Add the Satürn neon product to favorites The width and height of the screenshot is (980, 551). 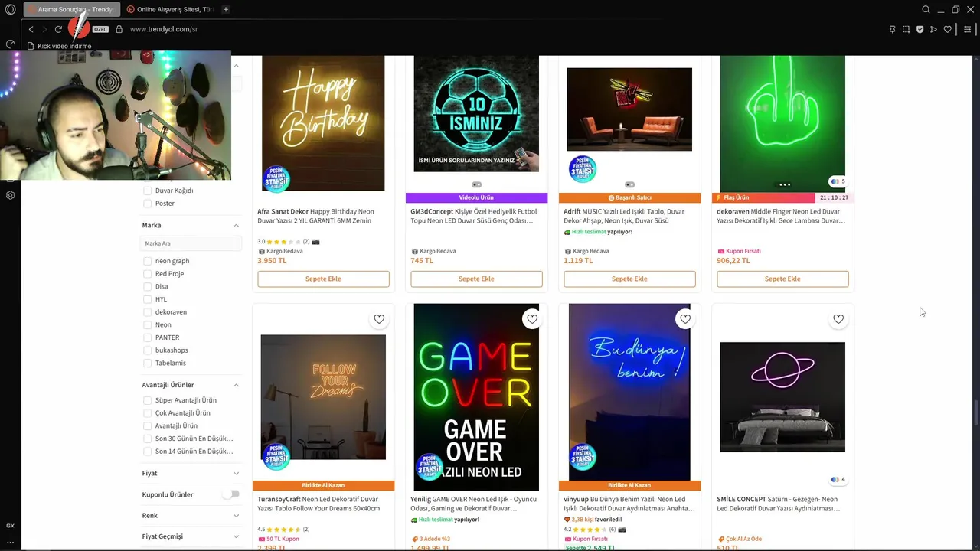pyautogui.click(x=838, y=319)
